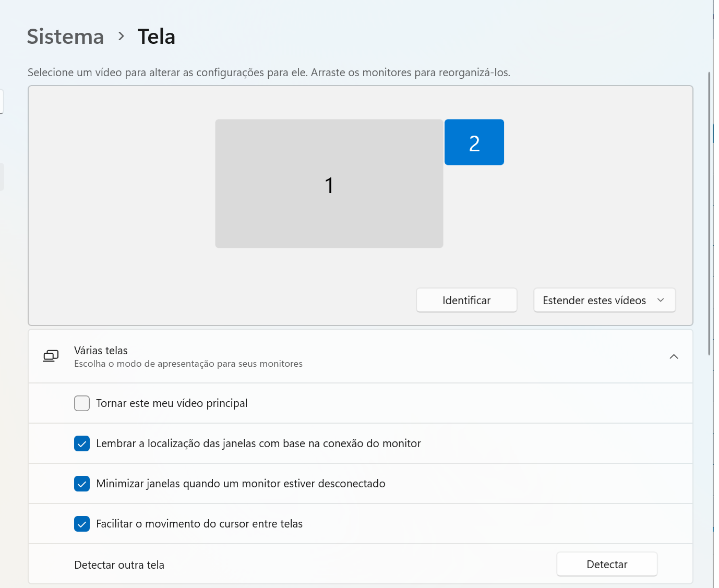
Task: Click the Selecione um vídeo instruction text
Action: coord(269,73)
